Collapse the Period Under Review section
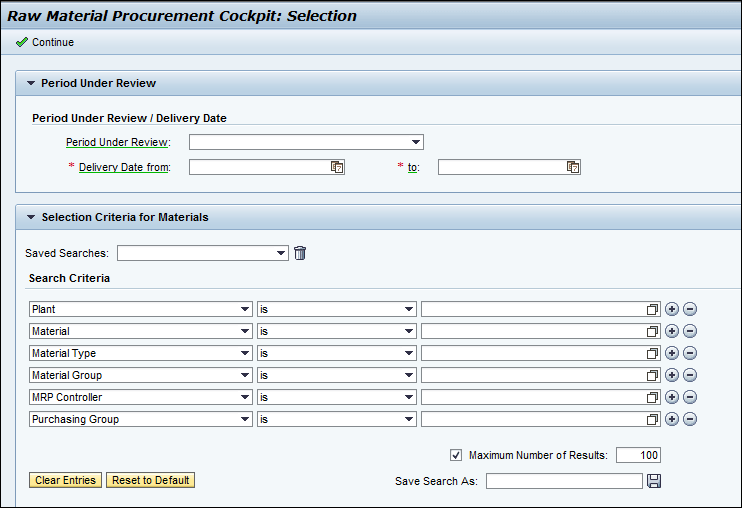Screen dimensions: 742x508 31,83
